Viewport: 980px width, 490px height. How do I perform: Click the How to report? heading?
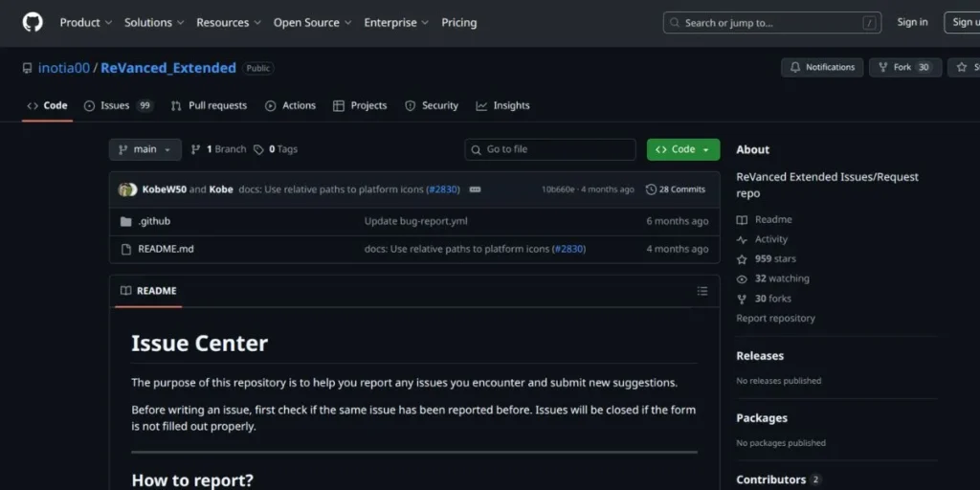click(192, 480)
